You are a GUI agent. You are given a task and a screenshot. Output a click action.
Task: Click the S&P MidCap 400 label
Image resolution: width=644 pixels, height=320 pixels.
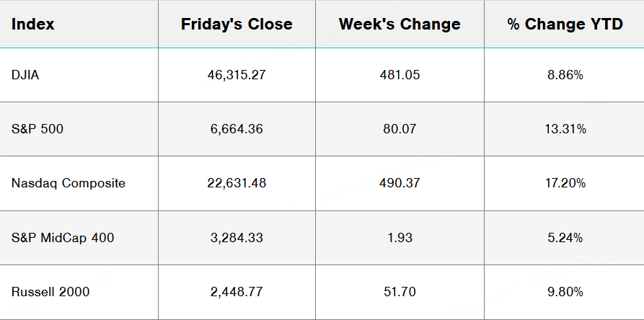click(63, 237)
